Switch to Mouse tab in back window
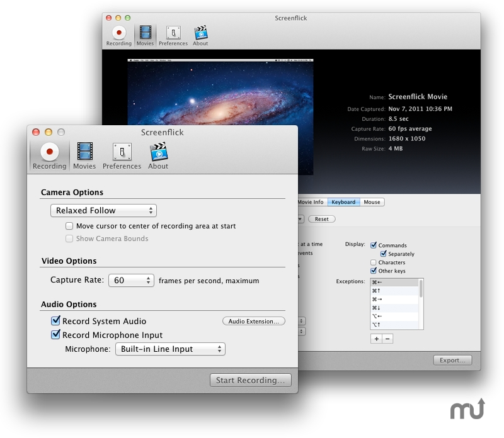504x438 pixels. (x=372, y=202)
